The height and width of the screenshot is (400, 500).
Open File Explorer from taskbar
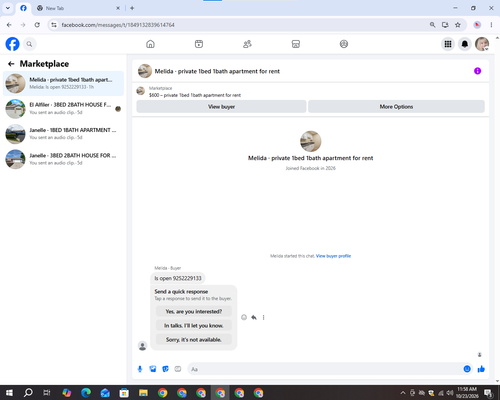pyautogui.click(x=143, y=393)
